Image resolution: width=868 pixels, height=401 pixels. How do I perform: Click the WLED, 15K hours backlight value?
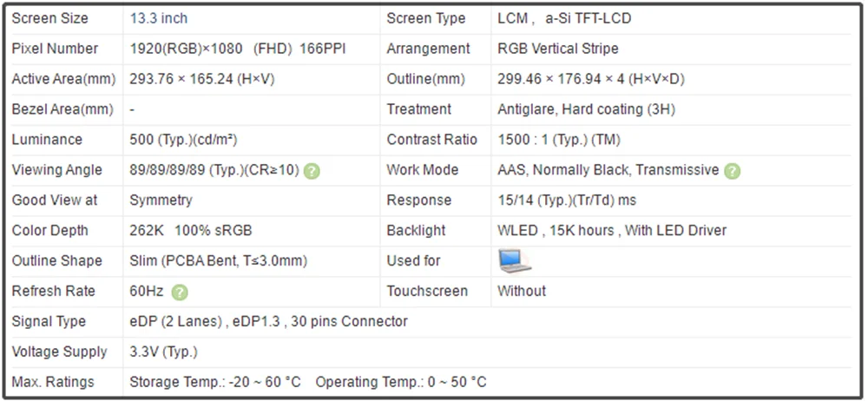point(612,230)
